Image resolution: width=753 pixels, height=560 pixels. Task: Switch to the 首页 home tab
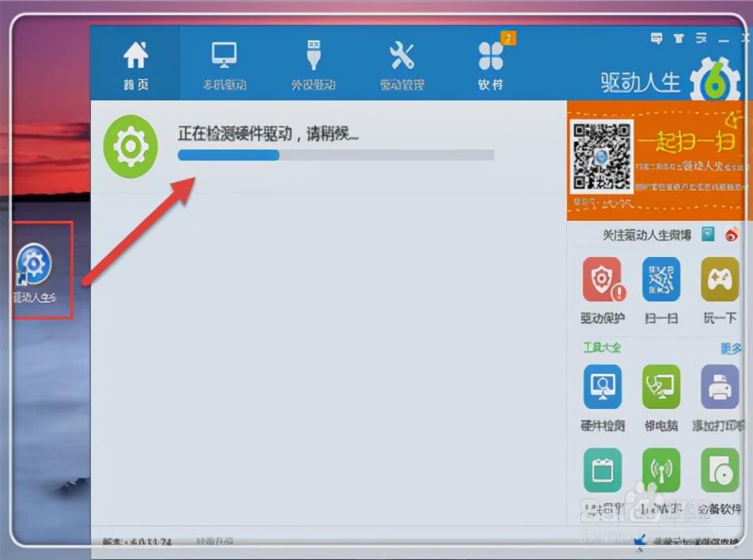click(135, 63)
